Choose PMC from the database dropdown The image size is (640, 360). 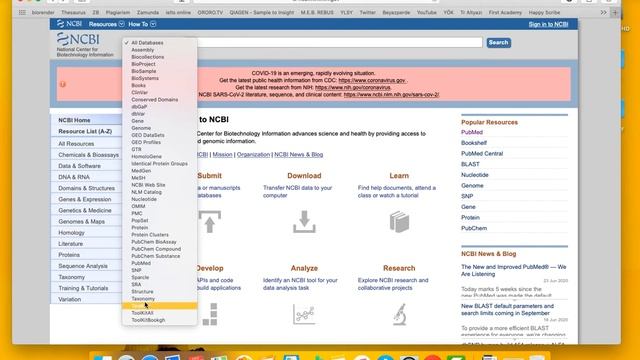pyautogui.click(x=137, y=213)
